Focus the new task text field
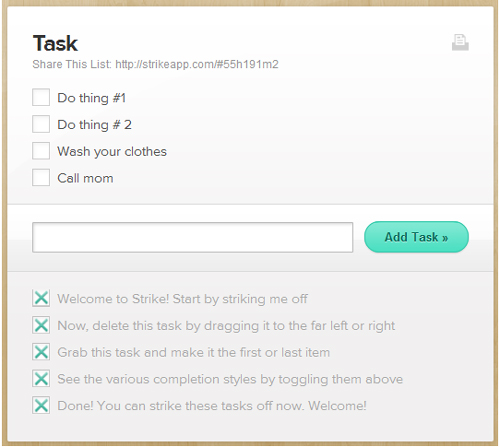This screenshot has width=500, height=447. 192,237
